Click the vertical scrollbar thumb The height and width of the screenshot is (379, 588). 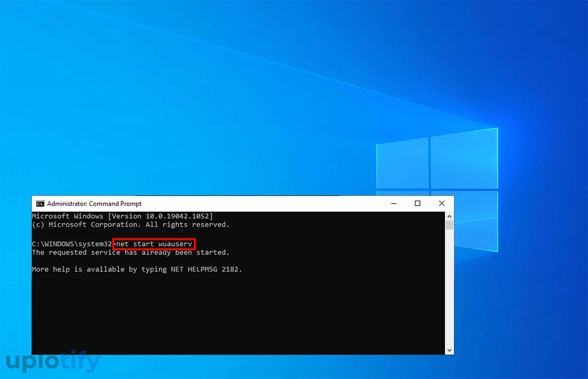pos(450,225)
